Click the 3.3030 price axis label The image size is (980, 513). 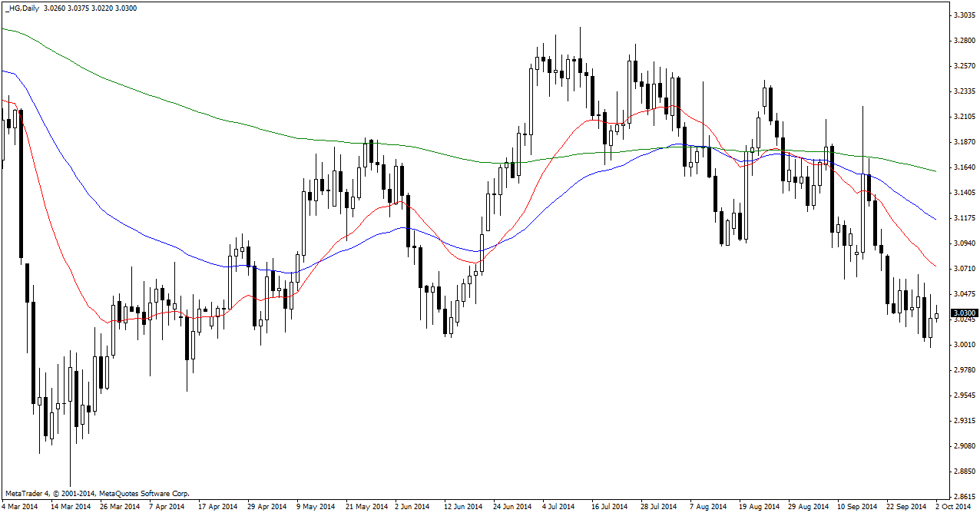(964, 15)
